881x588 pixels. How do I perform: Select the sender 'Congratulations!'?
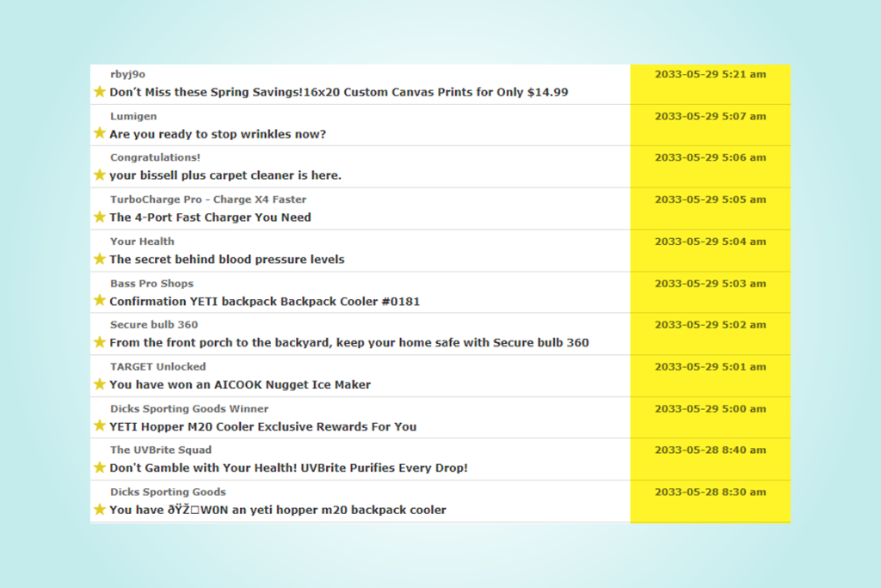(x=155, y=157)
